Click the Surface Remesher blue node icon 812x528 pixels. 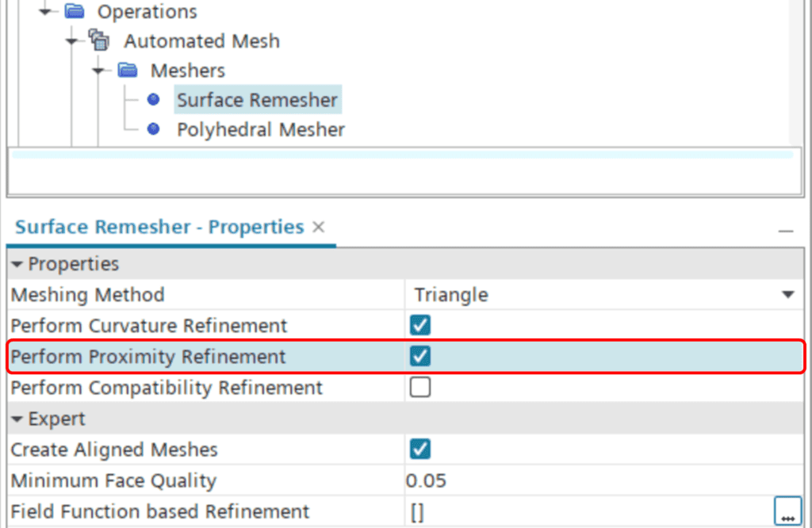(x=154, y=100)
